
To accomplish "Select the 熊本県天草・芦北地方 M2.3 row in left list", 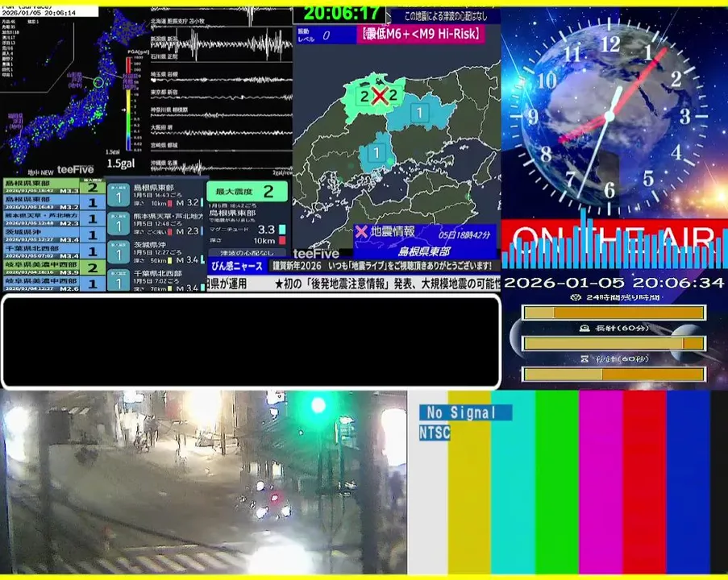I will (x=54, y=219).
